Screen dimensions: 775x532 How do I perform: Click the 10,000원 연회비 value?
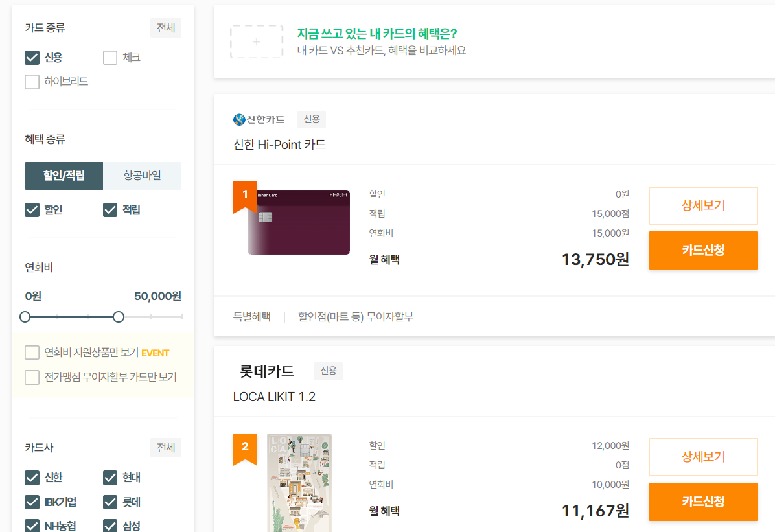coord(610,485)
